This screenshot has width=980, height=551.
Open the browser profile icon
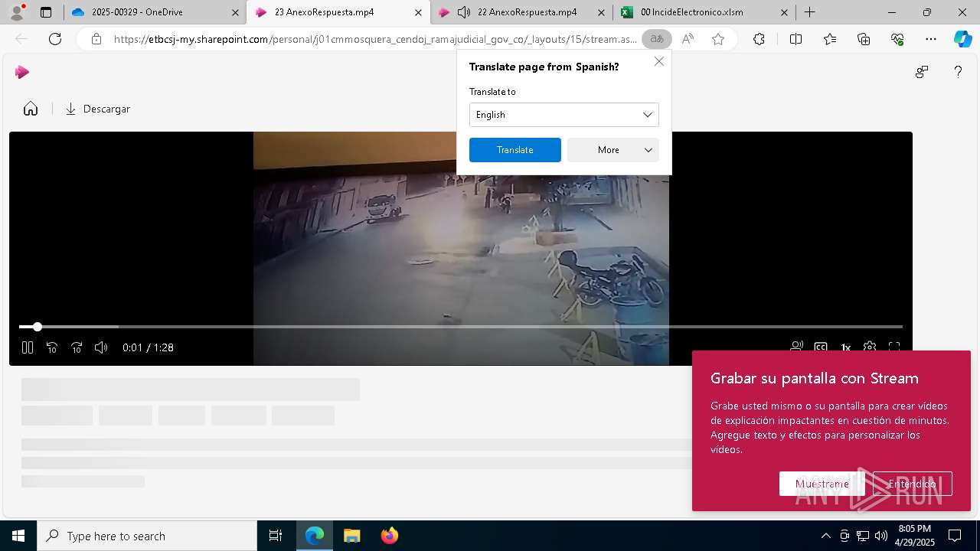click(17, 11)
